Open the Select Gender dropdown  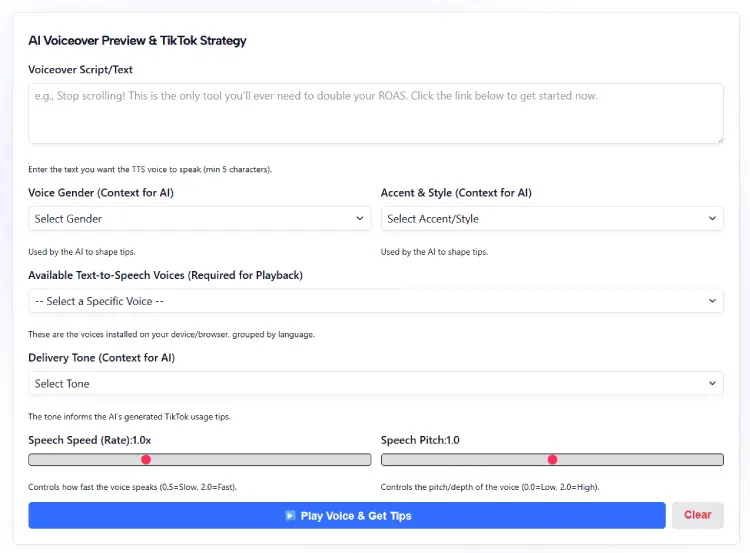point(199,219)
